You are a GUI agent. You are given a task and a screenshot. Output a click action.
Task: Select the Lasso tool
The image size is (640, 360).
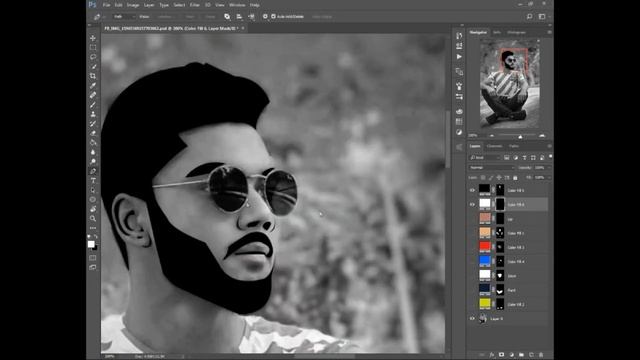tap(93, 57)
